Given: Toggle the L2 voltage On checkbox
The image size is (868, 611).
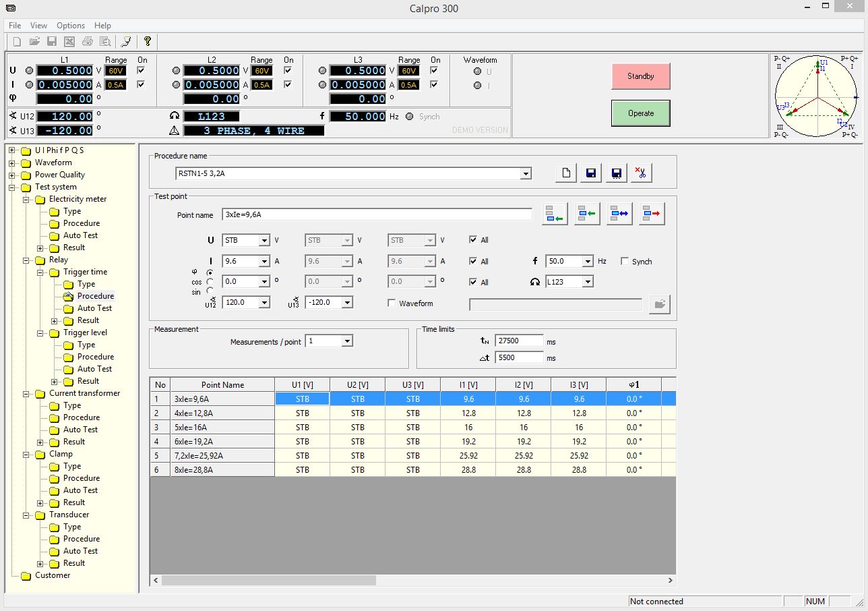Looking at the screenshot, I should [x=288, y=70].
